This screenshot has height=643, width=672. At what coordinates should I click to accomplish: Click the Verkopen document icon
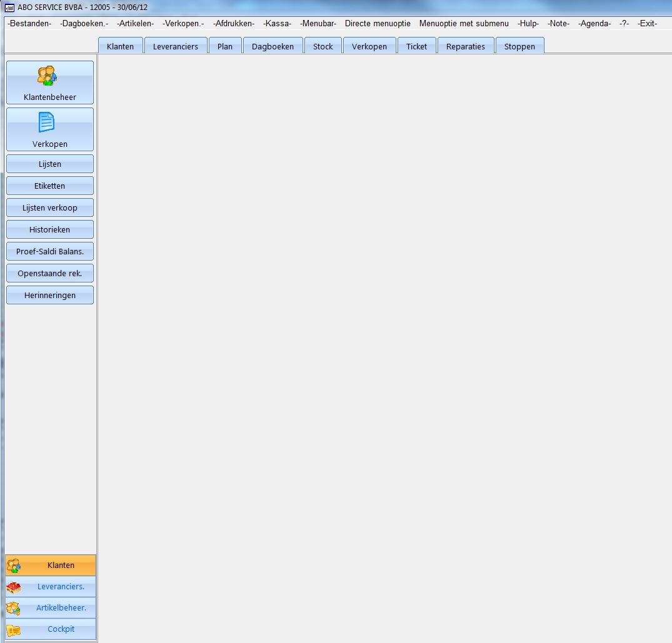pyautogui.click(x=47, y=122)
